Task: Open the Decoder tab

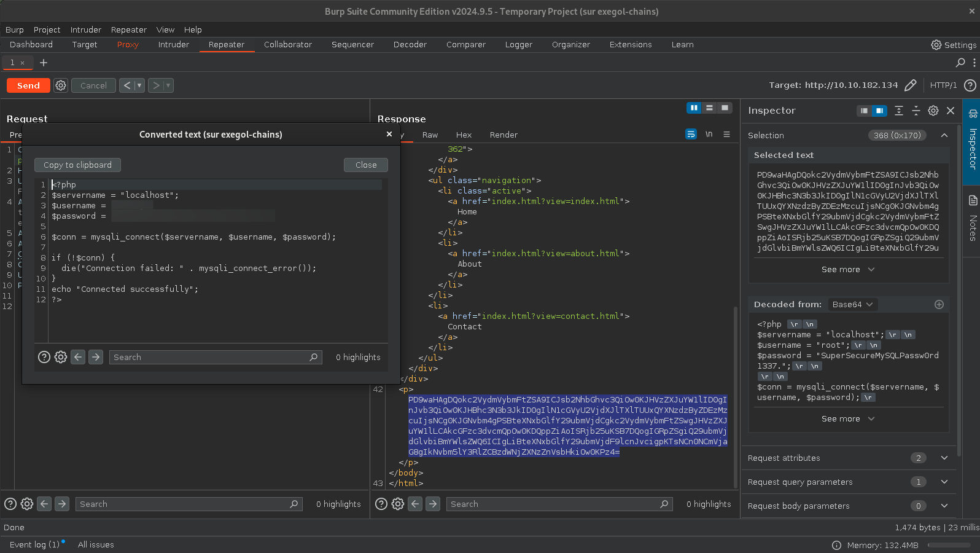Action: pos(410,45)
